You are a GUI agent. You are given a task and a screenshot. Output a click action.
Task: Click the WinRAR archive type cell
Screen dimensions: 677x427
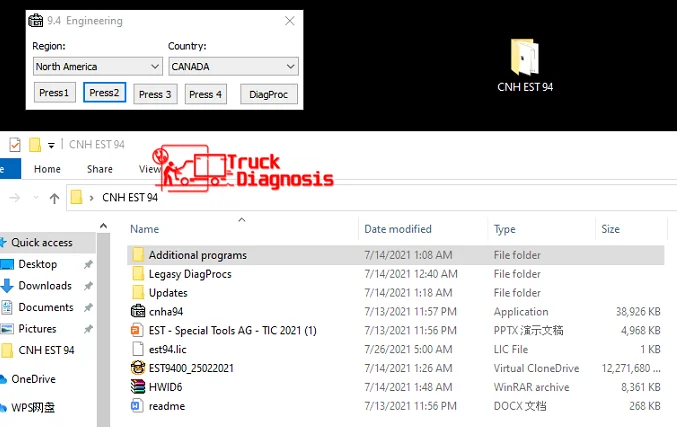[531, 387]
